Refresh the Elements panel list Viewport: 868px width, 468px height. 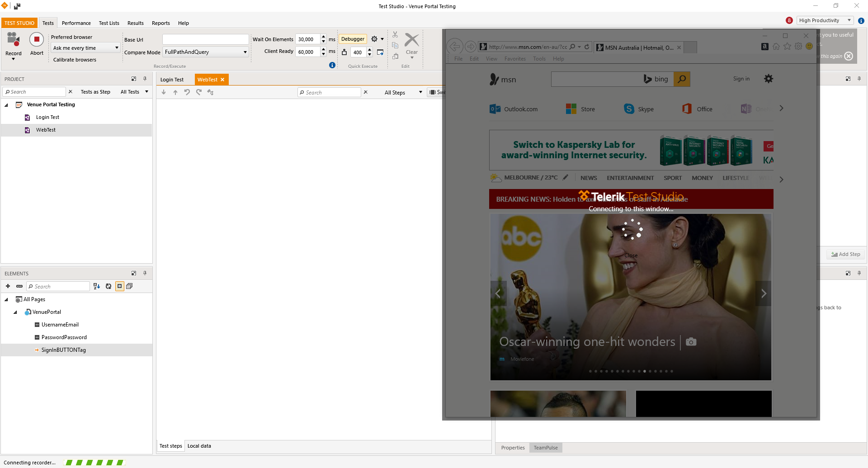point(108,286)
